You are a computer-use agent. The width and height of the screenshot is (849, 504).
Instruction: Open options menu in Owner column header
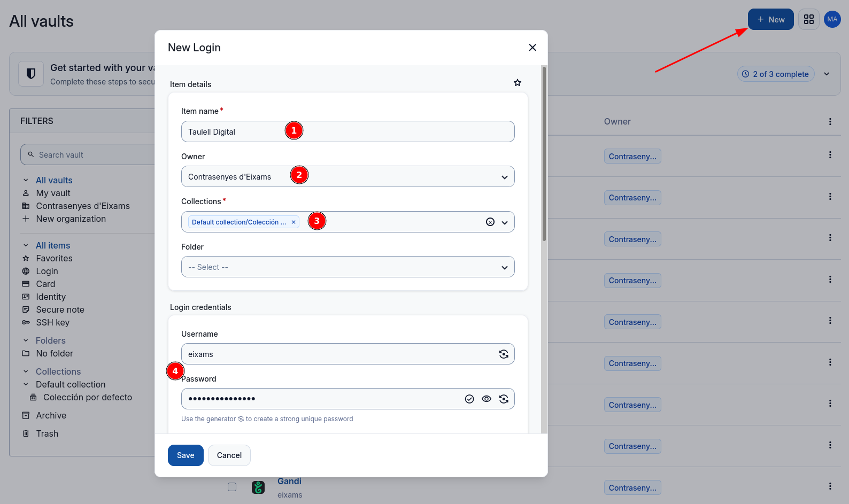(x=830, y=122)
